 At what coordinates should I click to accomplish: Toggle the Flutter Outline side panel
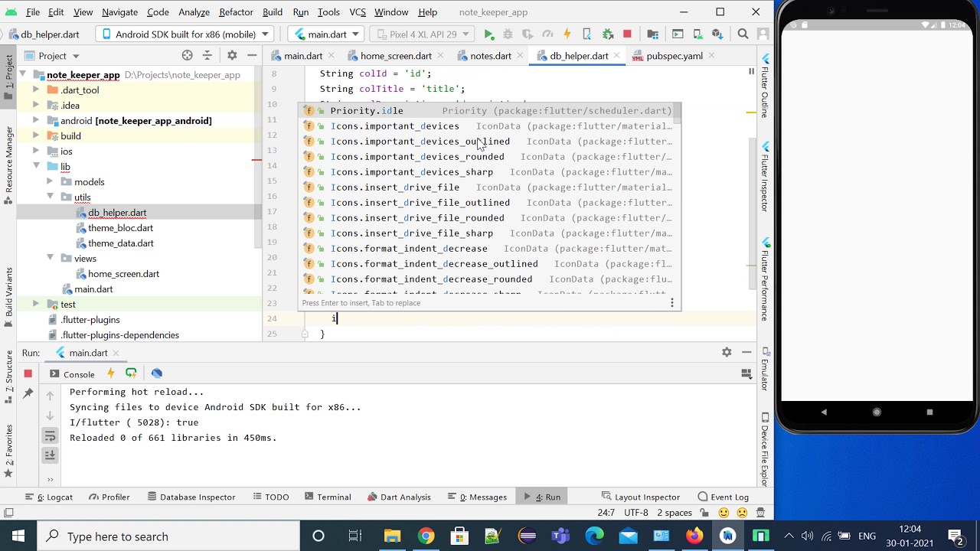(764, 86)
